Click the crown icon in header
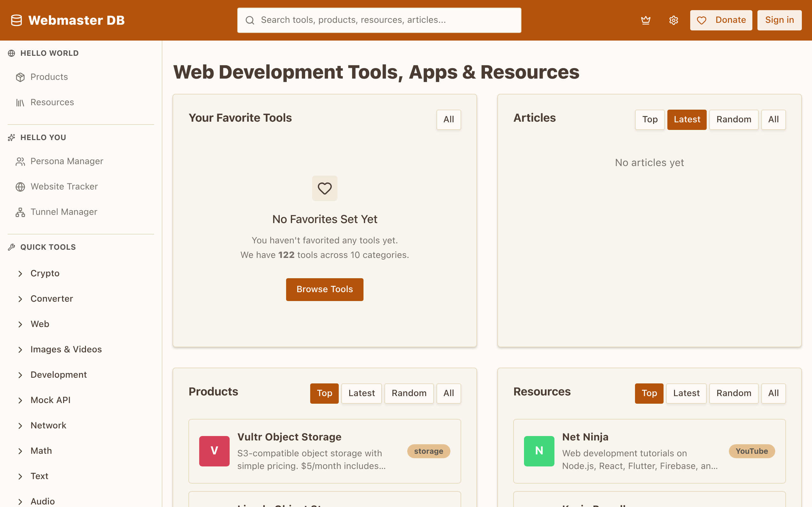The image size is (812, 507). pyautogui.click(x=645, y=20)
